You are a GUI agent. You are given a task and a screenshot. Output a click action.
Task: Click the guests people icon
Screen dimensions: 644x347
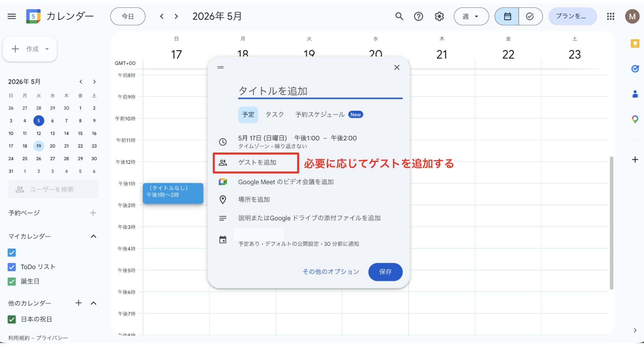[223, 163]
